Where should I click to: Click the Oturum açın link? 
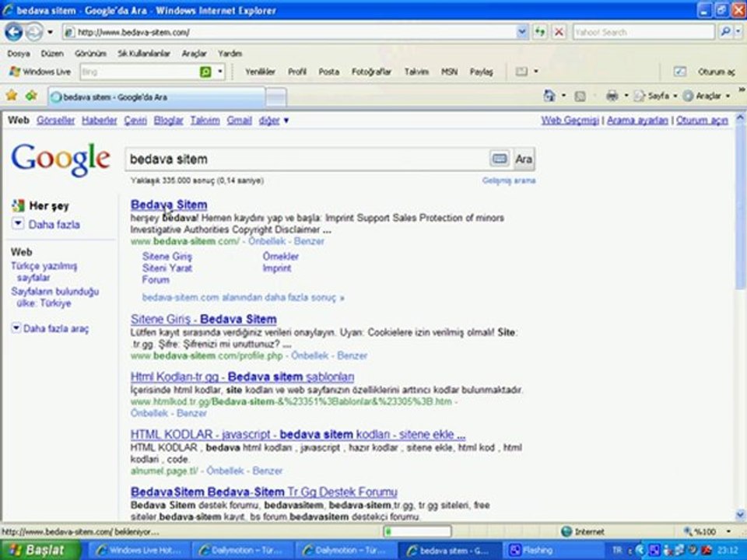(702, 121)
